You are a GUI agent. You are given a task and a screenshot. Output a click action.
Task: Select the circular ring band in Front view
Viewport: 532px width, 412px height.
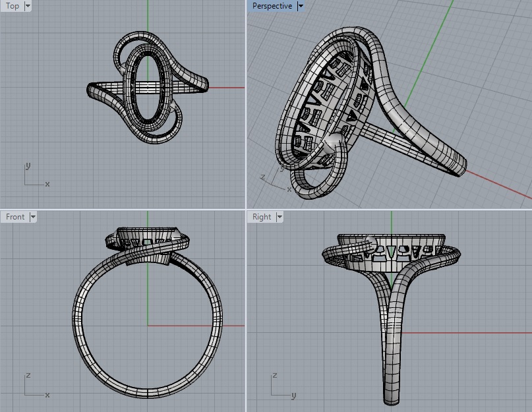tap(78, 330)
